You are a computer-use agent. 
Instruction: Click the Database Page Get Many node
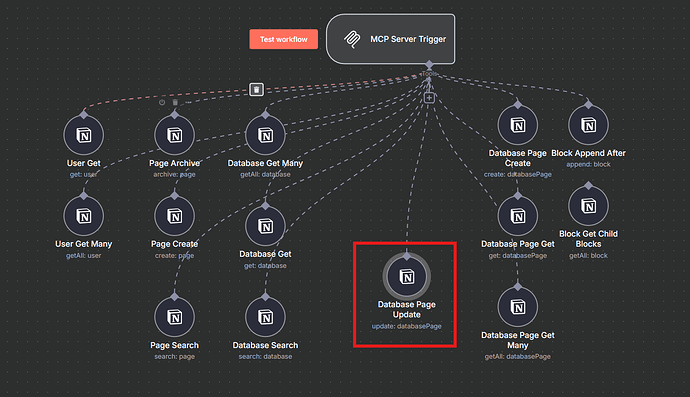pos(518,307)
